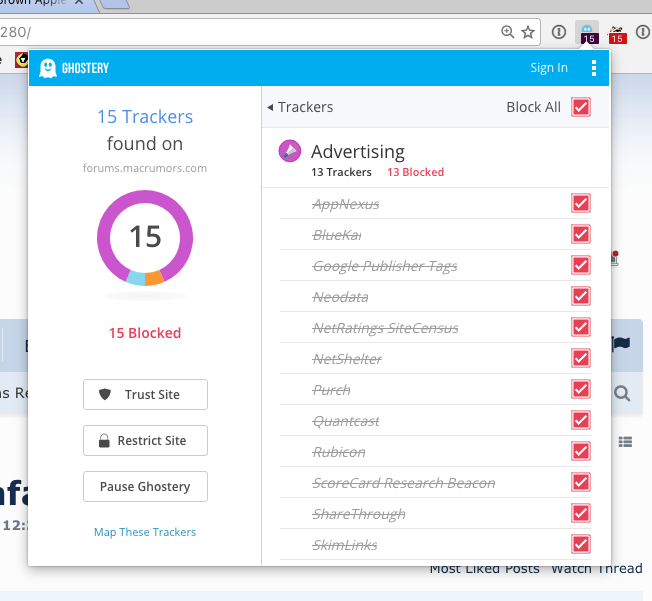Click the SkimLinks tracker name
652x601 pixels.
coord(345,545)
